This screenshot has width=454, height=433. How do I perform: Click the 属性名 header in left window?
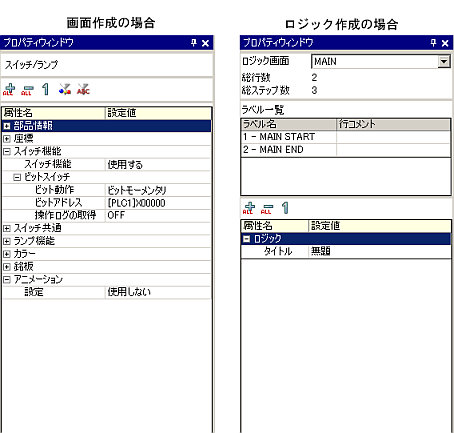click(x=53, y=113)
